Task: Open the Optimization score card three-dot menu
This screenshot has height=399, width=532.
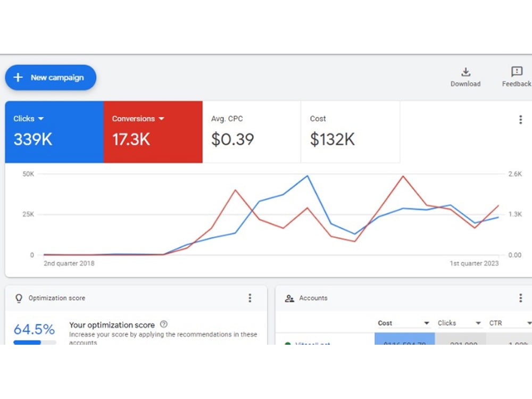Action: pyautogui.click(x=250, y=298)
